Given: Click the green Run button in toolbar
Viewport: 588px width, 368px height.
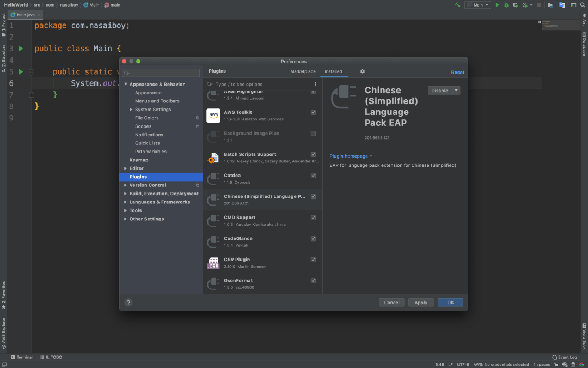Looking at the screenshot, I should click(498, 5).
